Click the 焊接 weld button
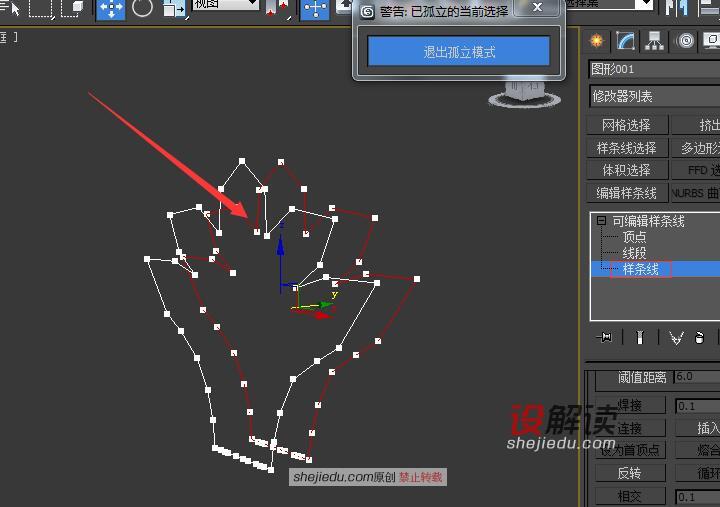 tap(630, 406)
